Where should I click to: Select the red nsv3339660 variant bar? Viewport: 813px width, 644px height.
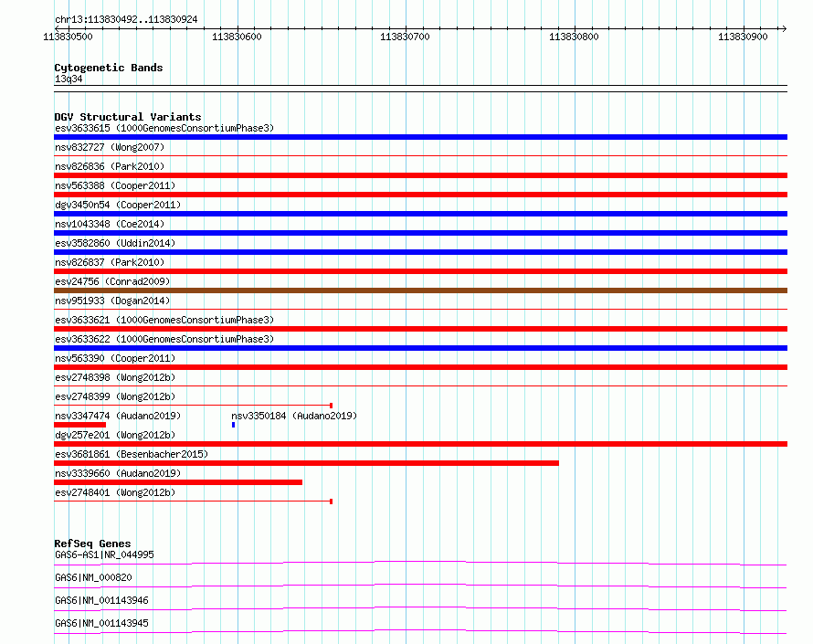point(178,482)
